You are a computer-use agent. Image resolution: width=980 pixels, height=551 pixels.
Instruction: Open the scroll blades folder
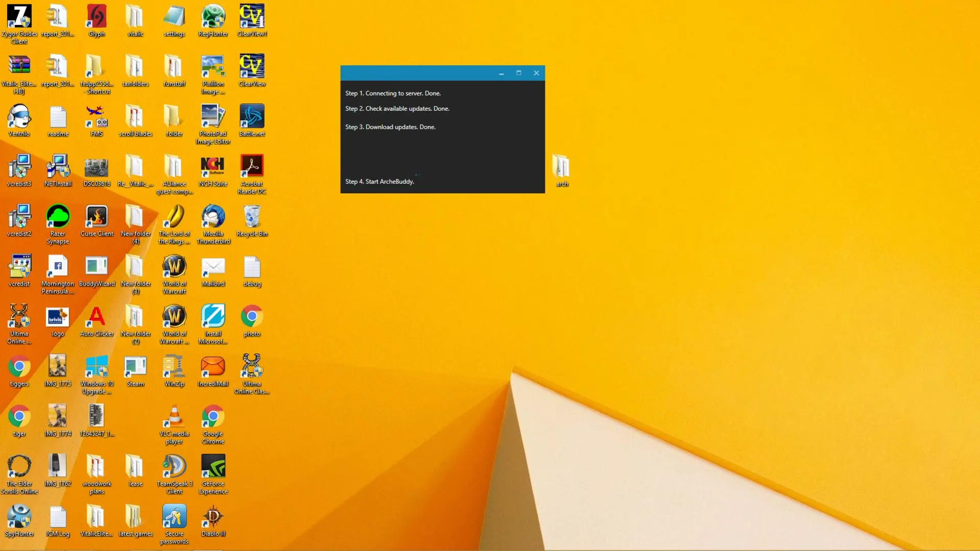pyautogui.click(x=135, y=117)
